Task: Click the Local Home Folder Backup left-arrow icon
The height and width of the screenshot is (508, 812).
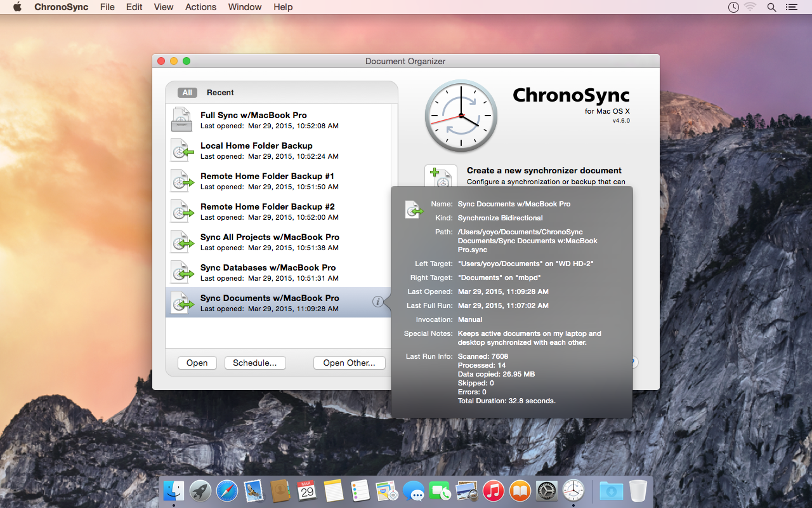Action: click(181, 150)
